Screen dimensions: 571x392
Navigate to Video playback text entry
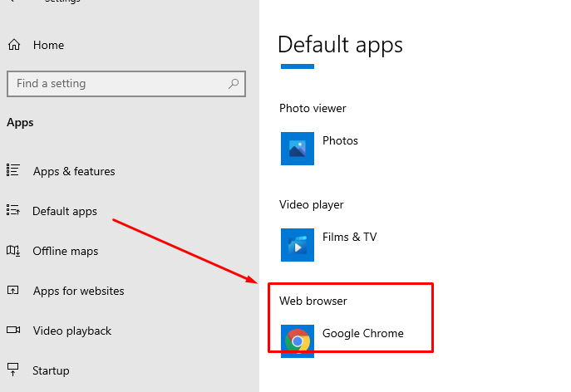coord(72,331)
